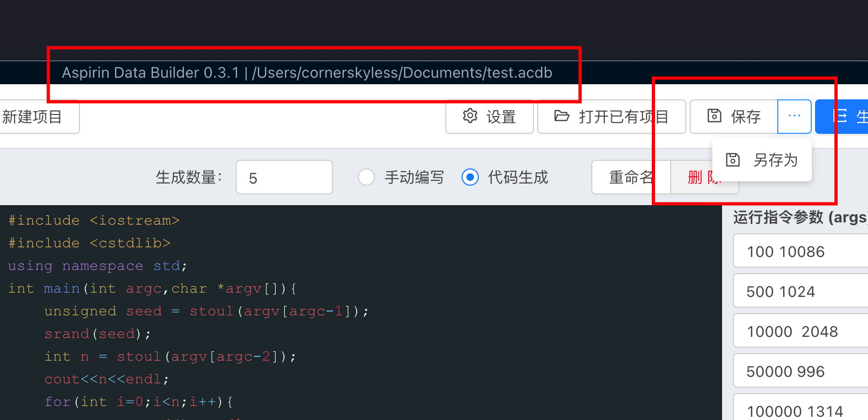Click the int n = stoul line
Viewport: 868px width, 420px height.
coord(170,356)
